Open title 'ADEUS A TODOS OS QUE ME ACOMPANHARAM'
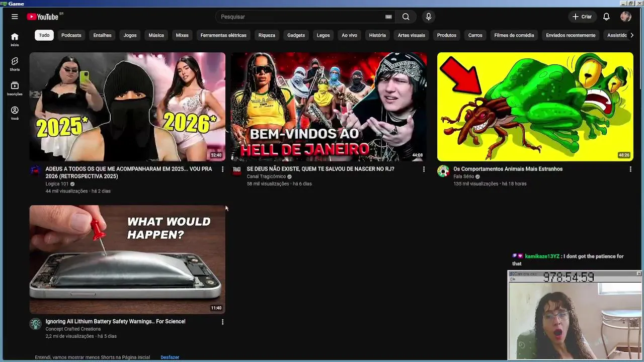The image size is (644, 362). coord(129,172)
